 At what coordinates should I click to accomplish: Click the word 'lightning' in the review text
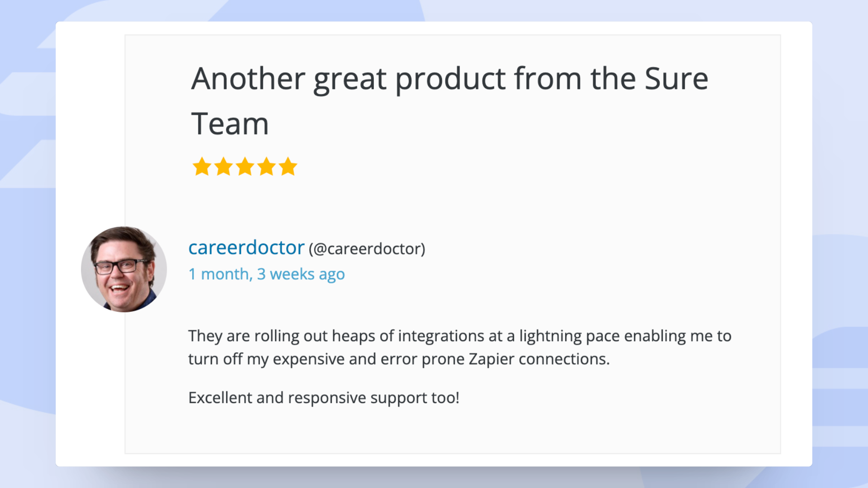[550, 336]
